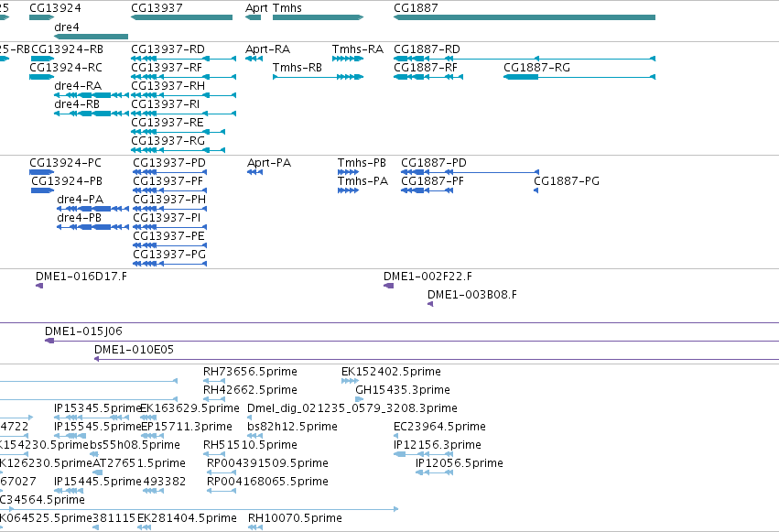
Task: Click transcript dre4-RA label
Action: [78, 86]
